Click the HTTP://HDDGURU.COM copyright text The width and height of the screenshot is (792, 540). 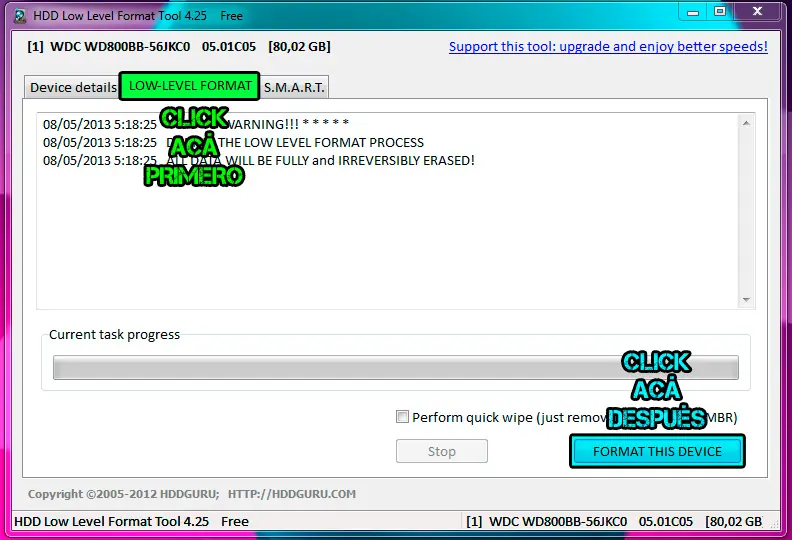[x=291, y=494]
